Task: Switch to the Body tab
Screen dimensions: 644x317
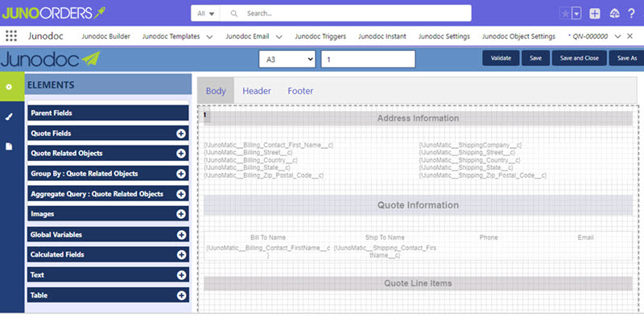Action: click(216, 91)
